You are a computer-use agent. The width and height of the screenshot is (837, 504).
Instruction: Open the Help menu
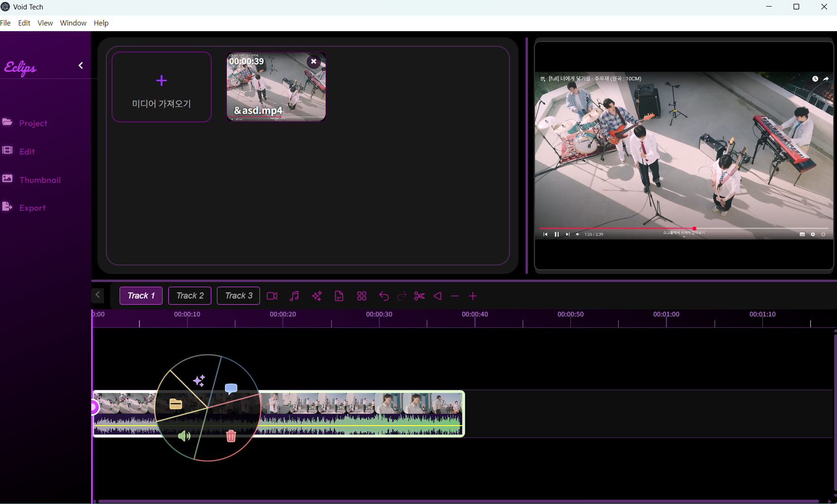[101, 23]
